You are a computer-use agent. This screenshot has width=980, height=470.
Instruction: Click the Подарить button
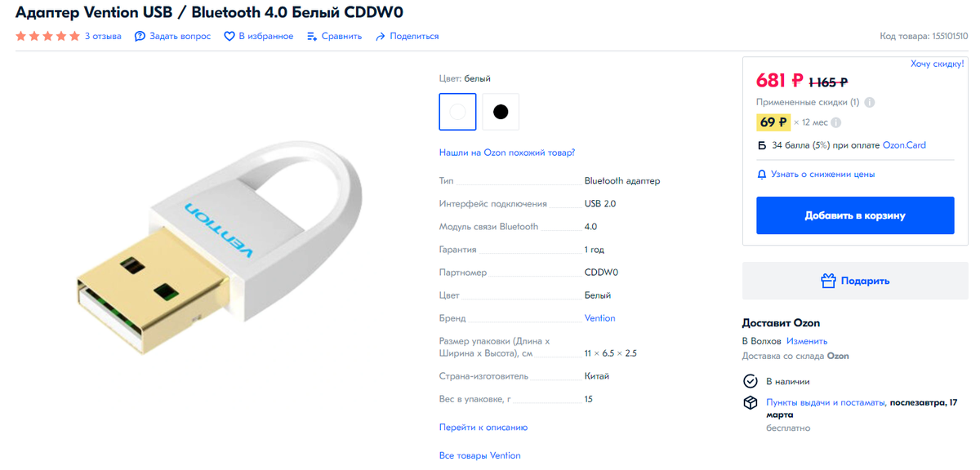(x=855, y=281)
